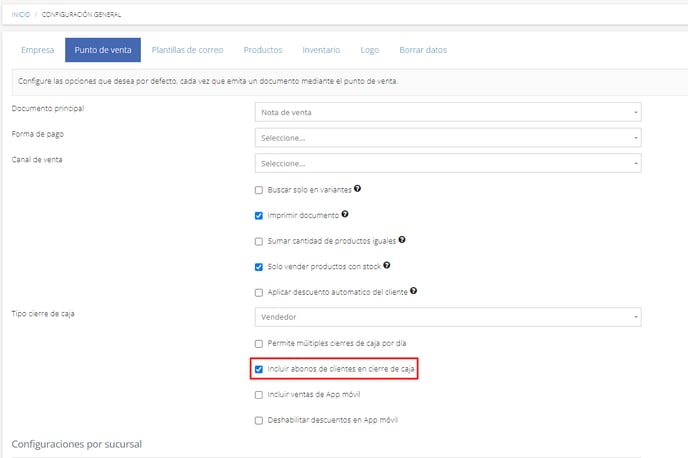Open Canal de venta dropdown
Screen dimensions: 688x458
[448, 163]
